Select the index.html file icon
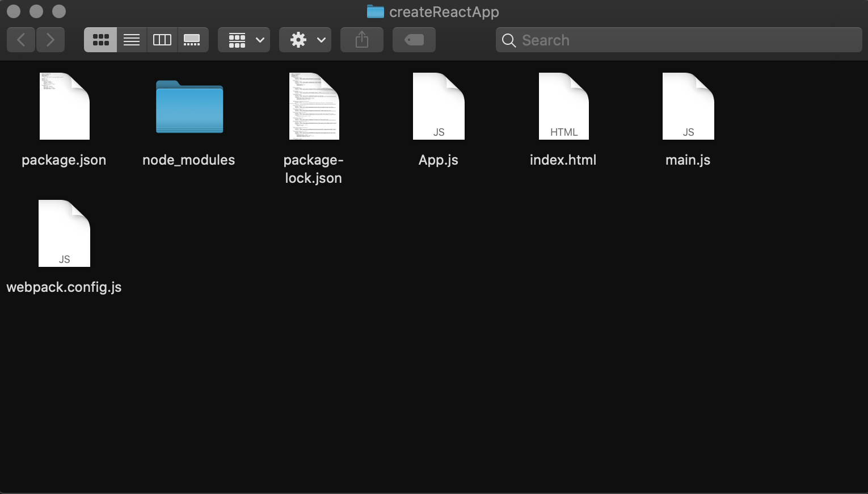Image resolution: width=868 pixels, height=494 pixels. (563, 106)
